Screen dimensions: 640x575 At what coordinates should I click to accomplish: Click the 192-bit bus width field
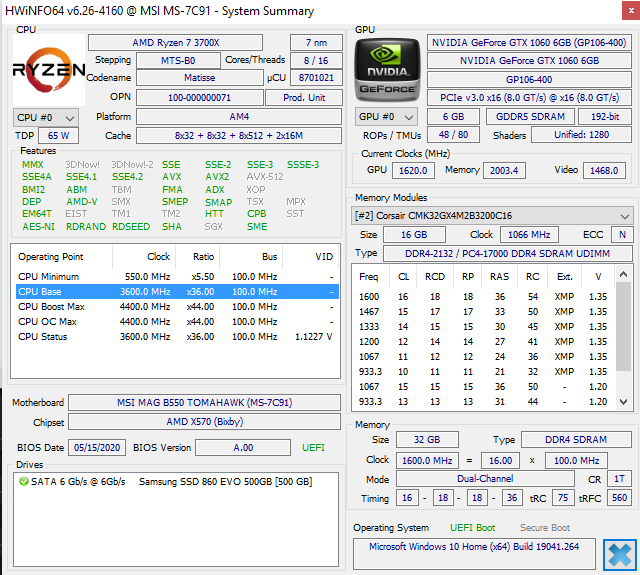click(605, 117)
